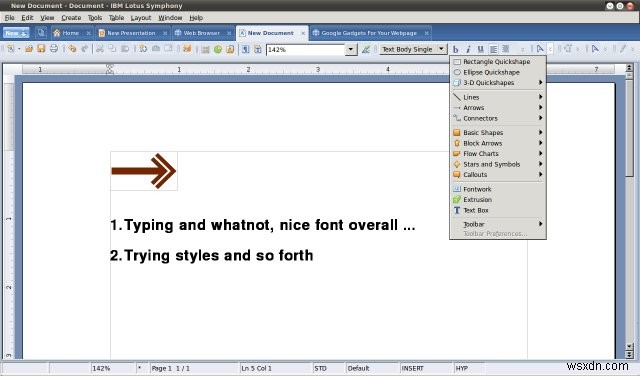Viewport: 640px width, 376px height.
Task: Click the Rectangle Quickshape icon
Action: pos(457,62)
